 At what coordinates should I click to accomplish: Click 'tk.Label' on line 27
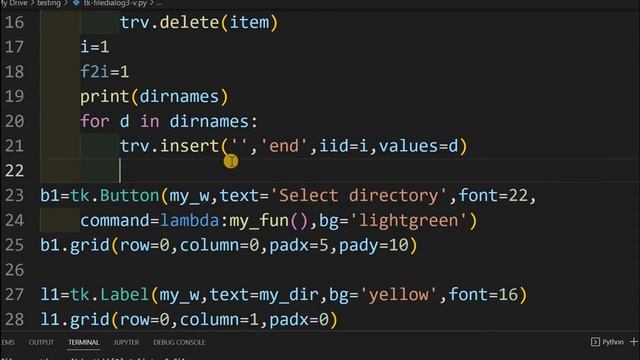[x=109, y=294]
